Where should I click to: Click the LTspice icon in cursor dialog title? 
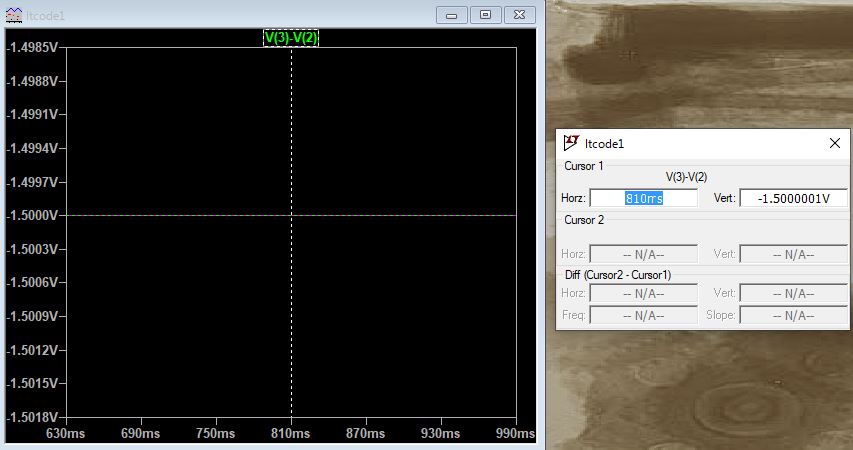coord(570,143)
